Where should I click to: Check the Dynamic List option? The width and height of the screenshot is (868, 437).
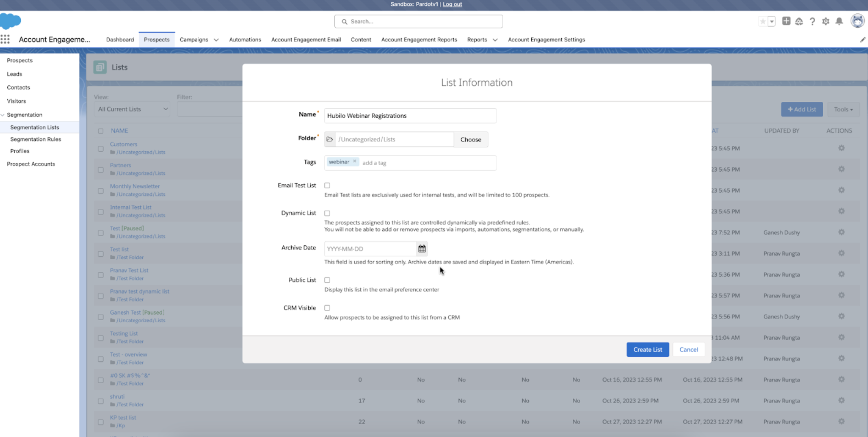[327, 213]
